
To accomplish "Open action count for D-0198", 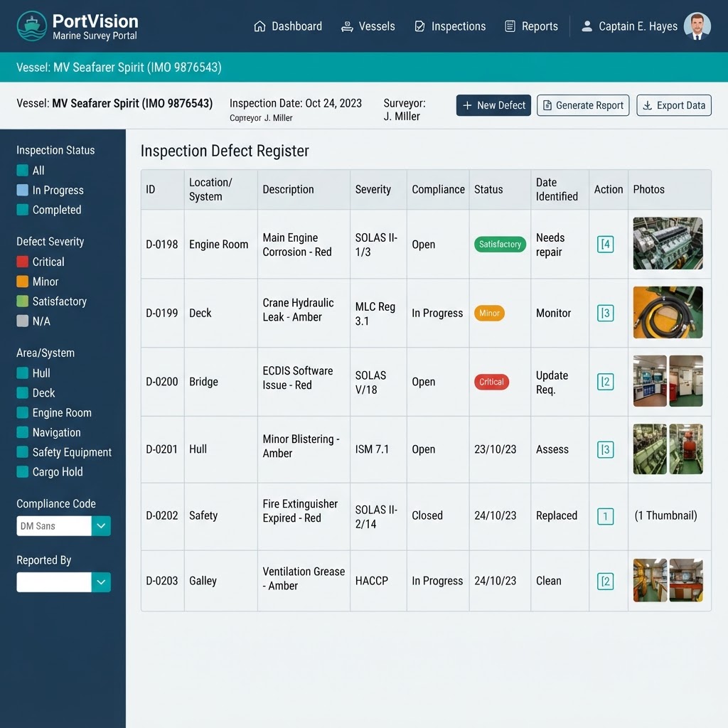I will 605,245.
